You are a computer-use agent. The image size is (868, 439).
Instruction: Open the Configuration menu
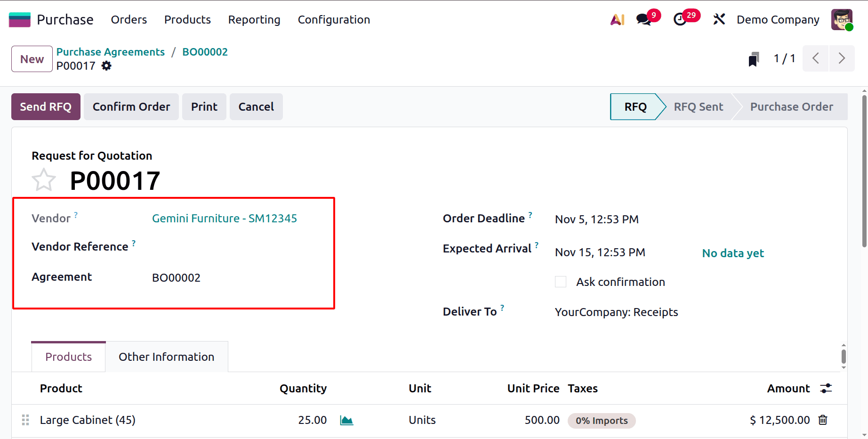coord(333,20)
